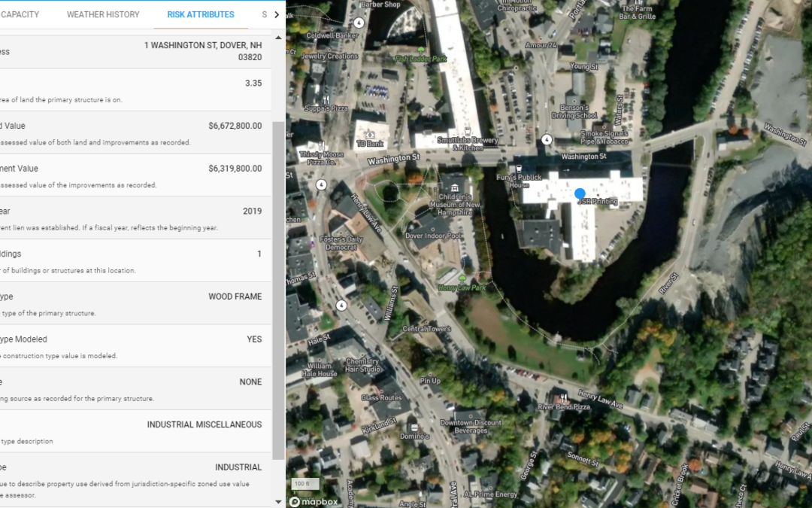Click the Smuttlabs Brewery & Kitchen icon
812x508 pixels.
click(x=468, y=131)
